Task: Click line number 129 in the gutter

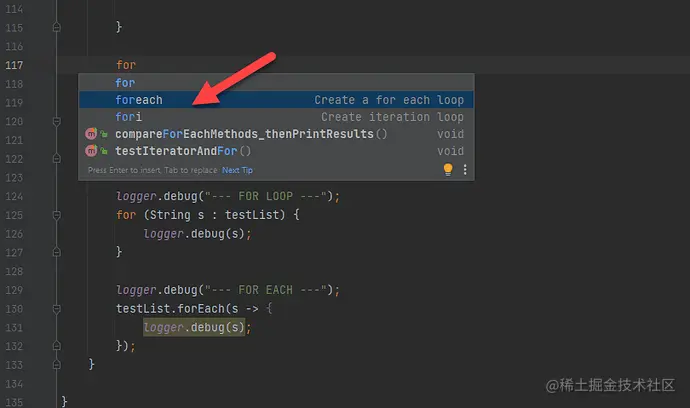Action: coord(14,290)
